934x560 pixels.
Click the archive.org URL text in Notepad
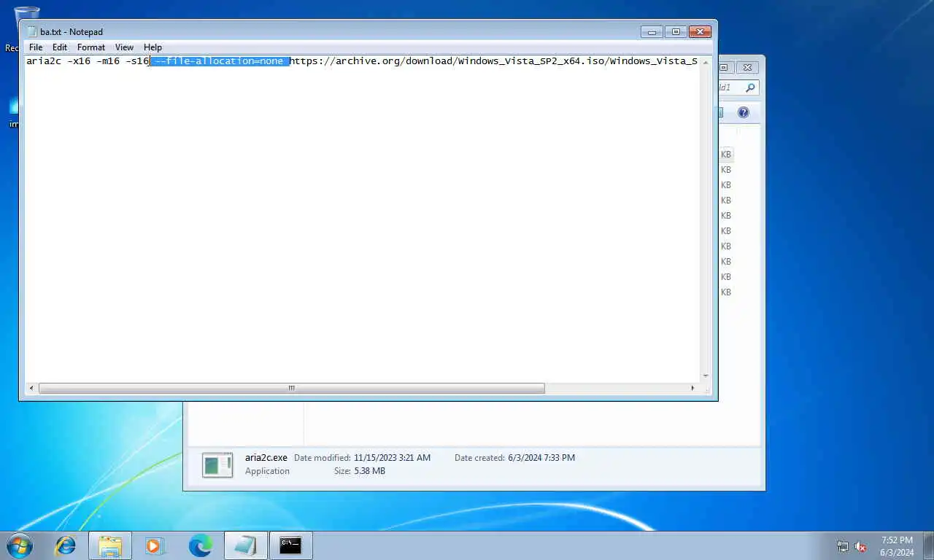(494, 61)
